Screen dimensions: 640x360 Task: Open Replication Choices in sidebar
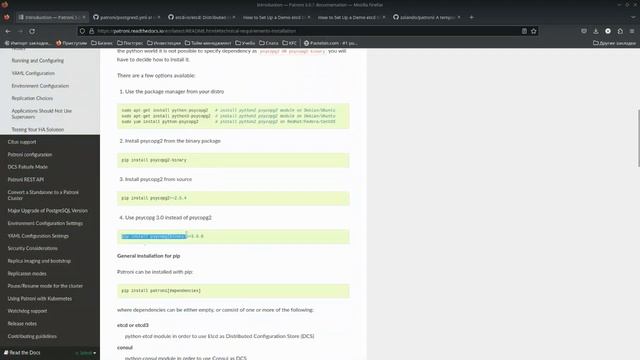click(32, 98)
